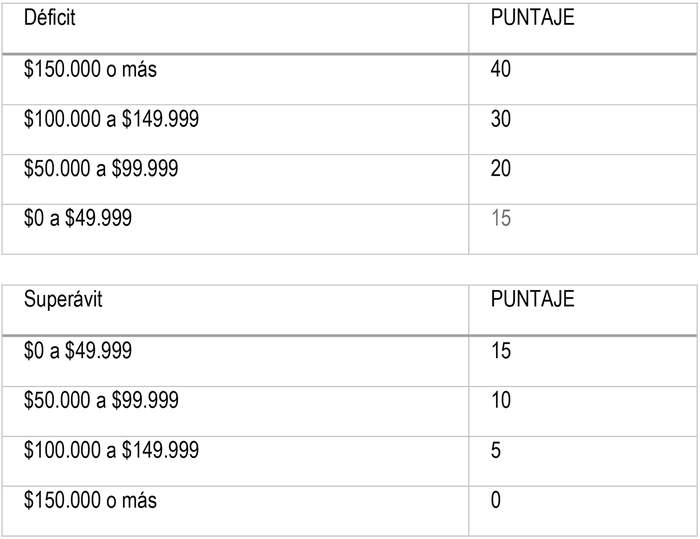Click score 5 in the Superávit table
The width and height of the screenshot is (700, 539).
pos(496,451)
